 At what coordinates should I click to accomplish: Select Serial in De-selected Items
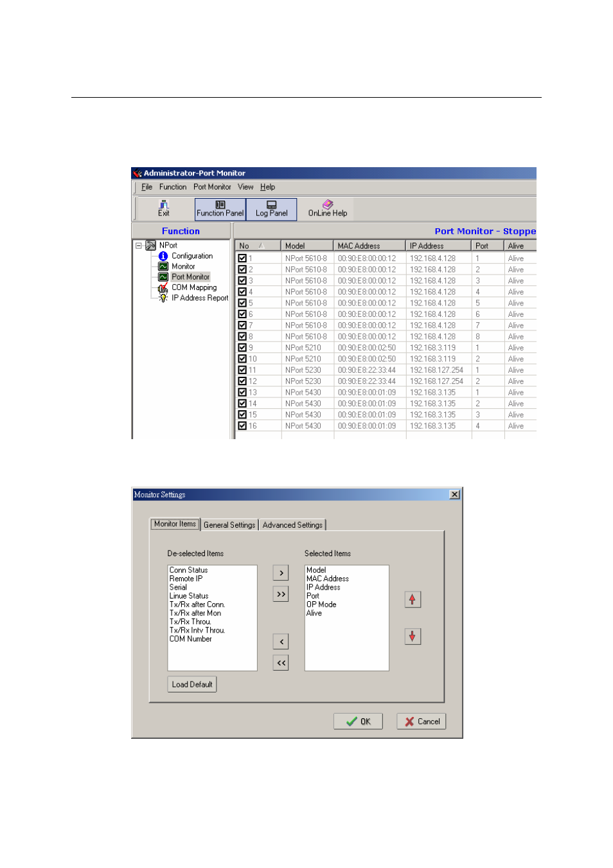tap(178, 587)
